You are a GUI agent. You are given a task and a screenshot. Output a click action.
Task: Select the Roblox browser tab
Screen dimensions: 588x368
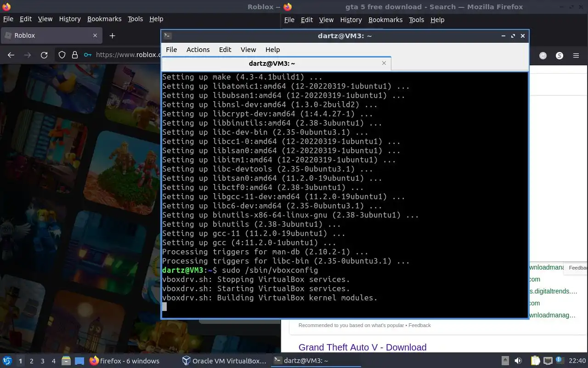click(51, 35)
